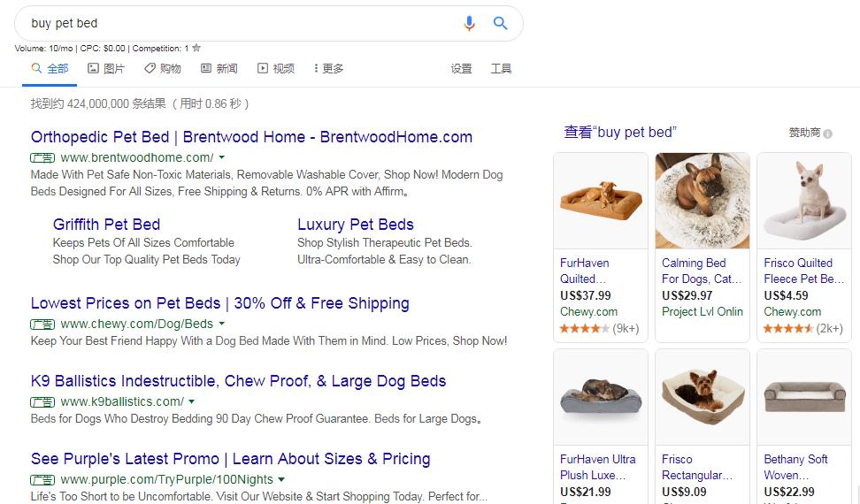Open the 设置 settings menu
Screen dimensions: 860x504
(461, 68)
